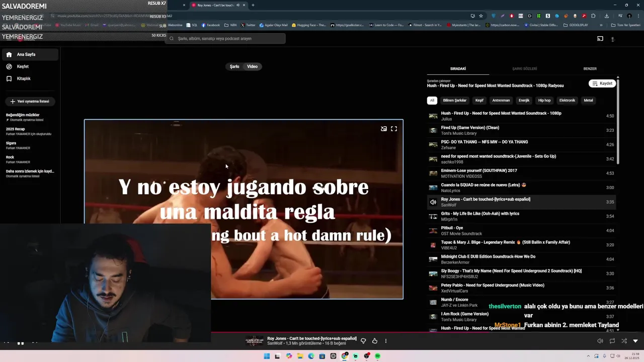Filter queue by Metal chip

588,100
